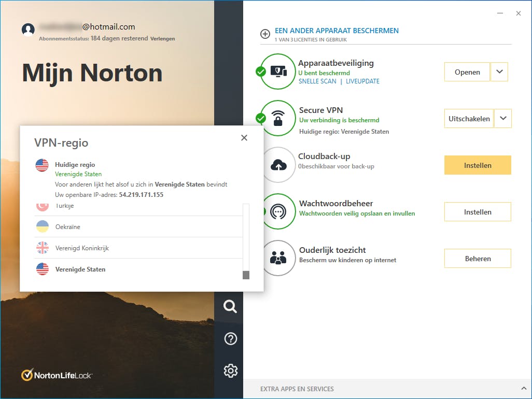Click the Ouderlijk toezicht title

coord(332,250)
